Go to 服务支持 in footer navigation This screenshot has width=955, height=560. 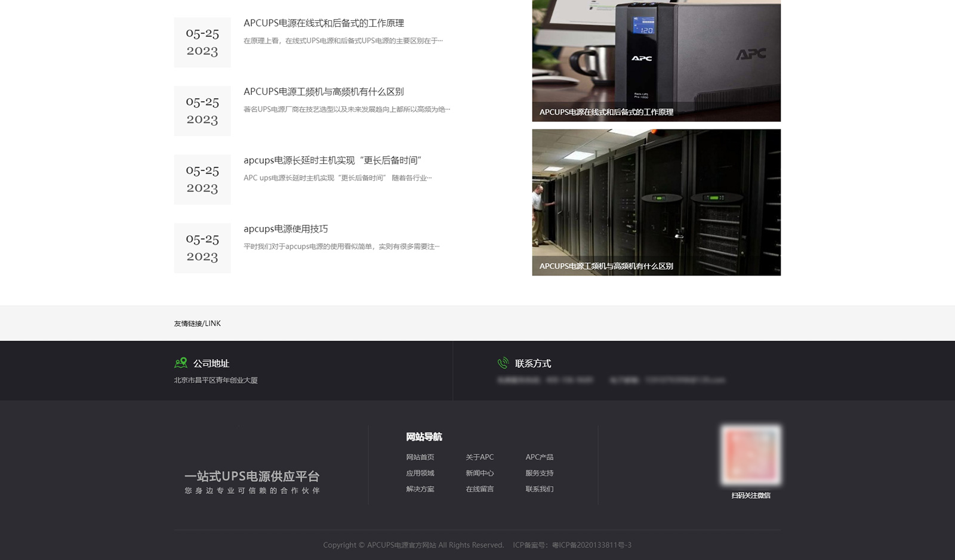540,473
